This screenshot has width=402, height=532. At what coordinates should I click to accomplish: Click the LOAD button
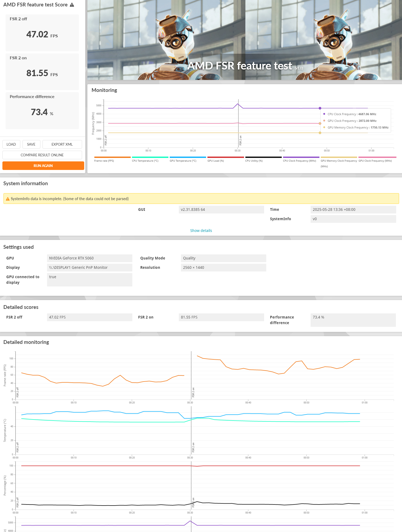point(11,144)
